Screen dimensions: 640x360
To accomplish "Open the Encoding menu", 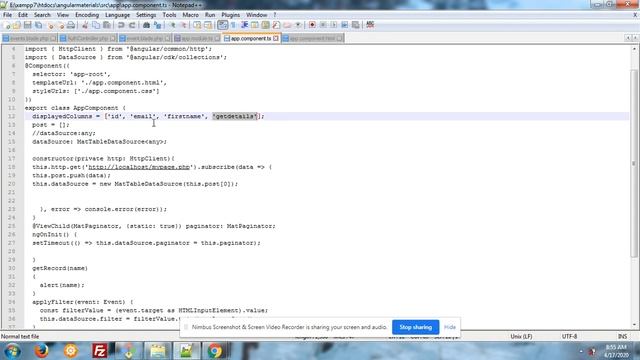I will [87, 15].
